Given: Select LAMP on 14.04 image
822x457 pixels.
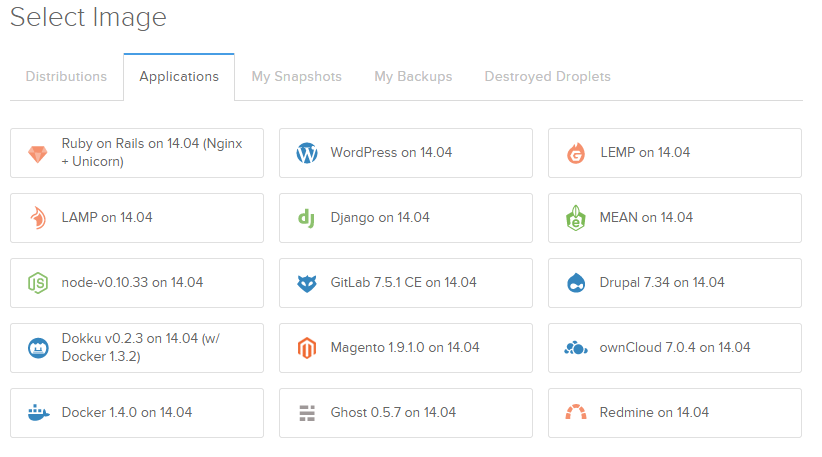Looking at the screenshot, I should click(x=137, y=218).
